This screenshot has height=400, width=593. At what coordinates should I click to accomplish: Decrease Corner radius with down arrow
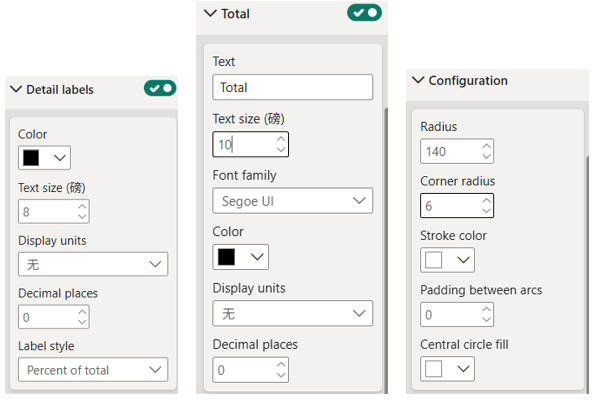(486, 211)
